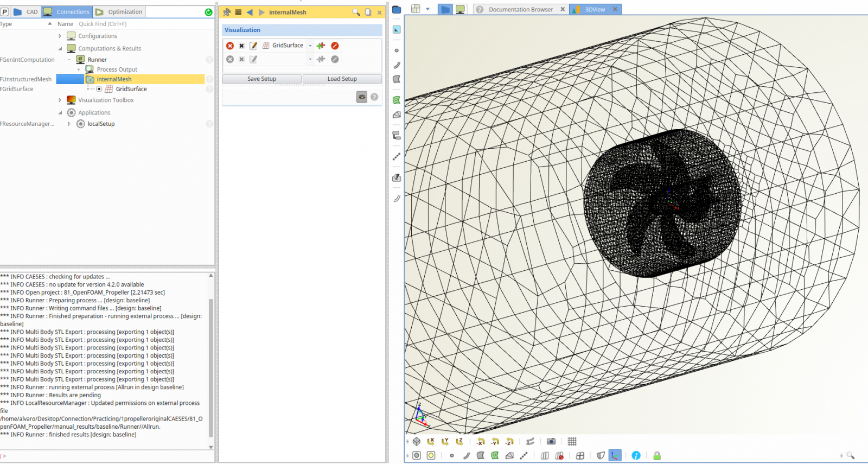The height and width of the screenshot is (464, 868).
Task: Go forward with the gray right arrow
Action: tap(261, 12)
